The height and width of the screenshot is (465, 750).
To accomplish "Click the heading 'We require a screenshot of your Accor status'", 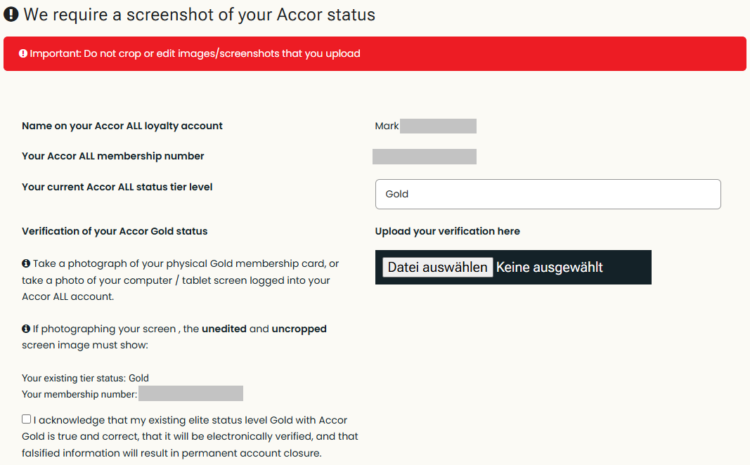I will tap(199, 15).
